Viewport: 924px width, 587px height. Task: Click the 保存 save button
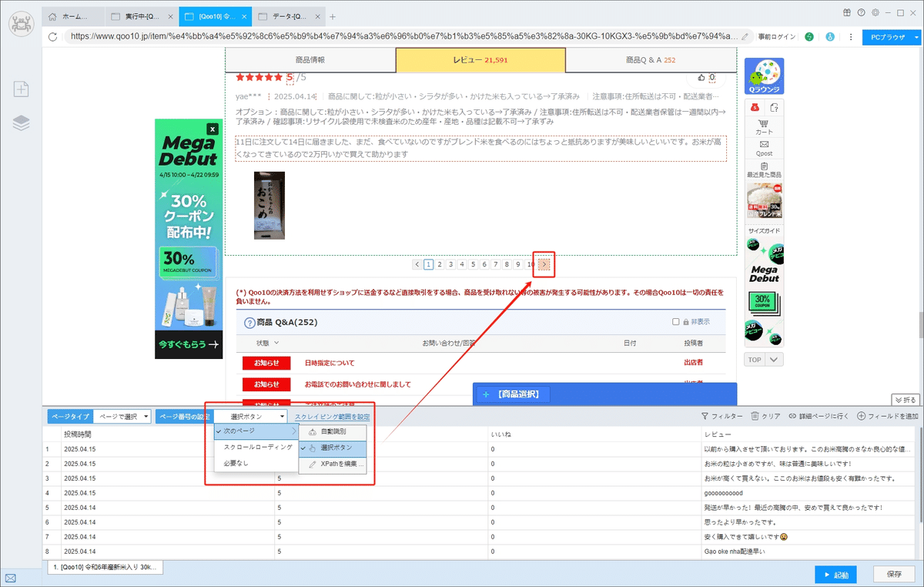[895, 575]
